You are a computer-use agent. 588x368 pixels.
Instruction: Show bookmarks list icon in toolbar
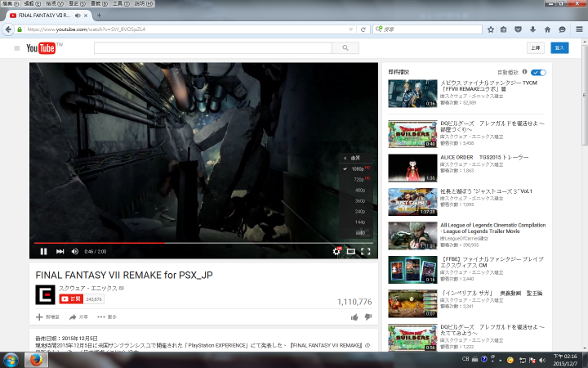coord(504,29)
